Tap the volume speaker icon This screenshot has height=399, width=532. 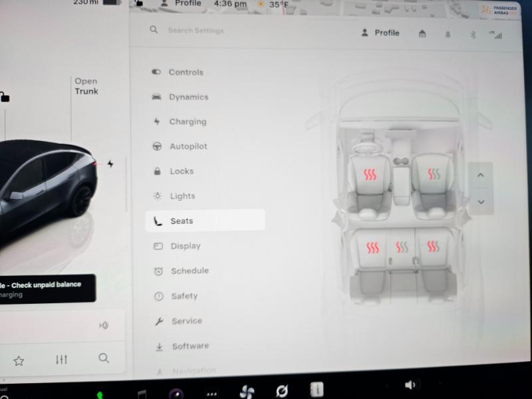[410, 384]
